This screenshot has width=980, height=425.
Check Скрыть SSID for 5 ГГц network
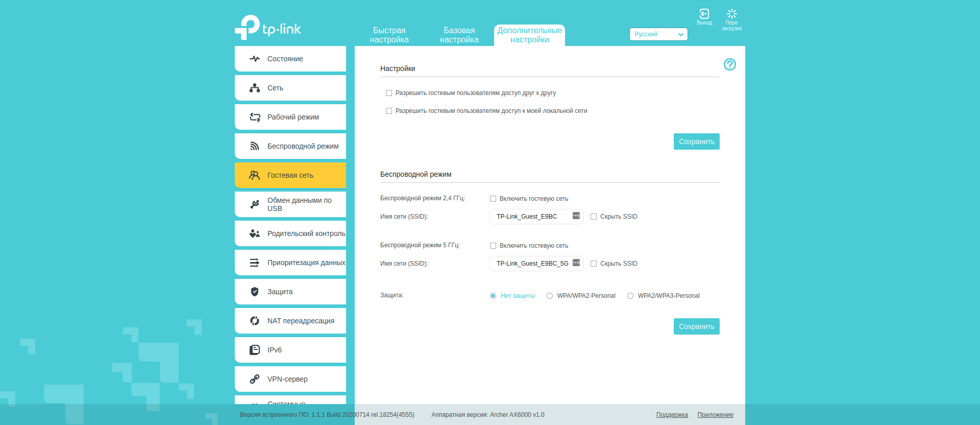pyautogui.click(x=594, y=264)
